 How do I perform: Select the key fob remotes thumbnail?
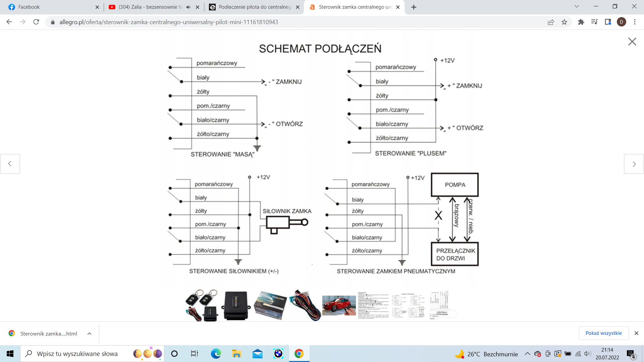[x=202, y=305]
